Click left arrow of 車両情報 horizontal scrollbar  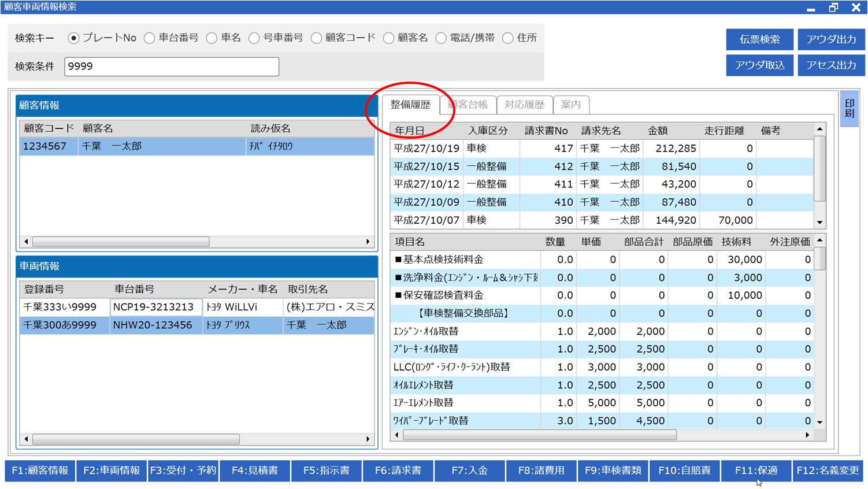coord(26,439)
